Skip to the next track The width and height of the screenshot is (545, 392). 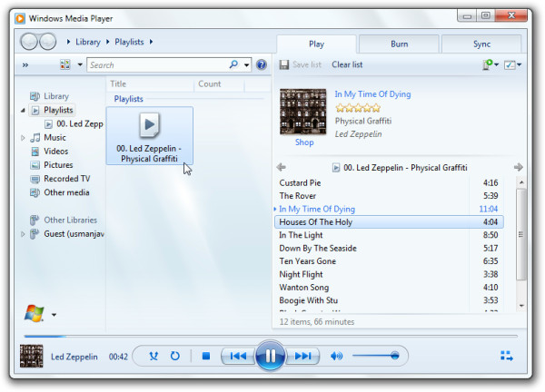302,356
